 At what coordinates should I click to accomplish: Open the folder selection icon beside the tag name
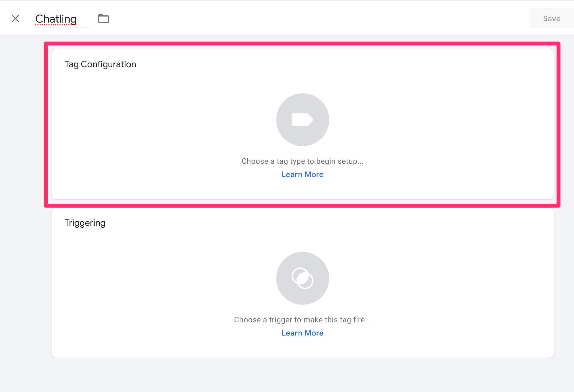[104, 19]
